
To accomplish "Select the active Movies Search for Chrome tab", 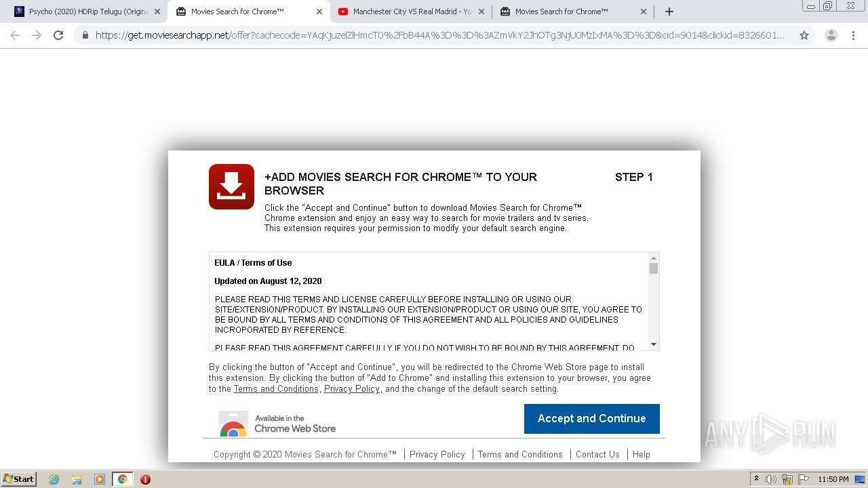I will tap(250, 12).
